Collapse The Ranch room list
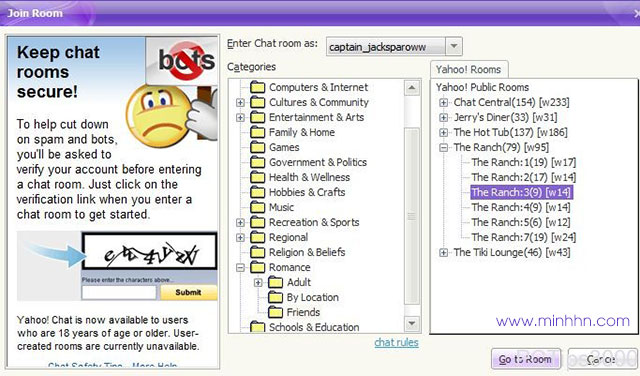 443,147
